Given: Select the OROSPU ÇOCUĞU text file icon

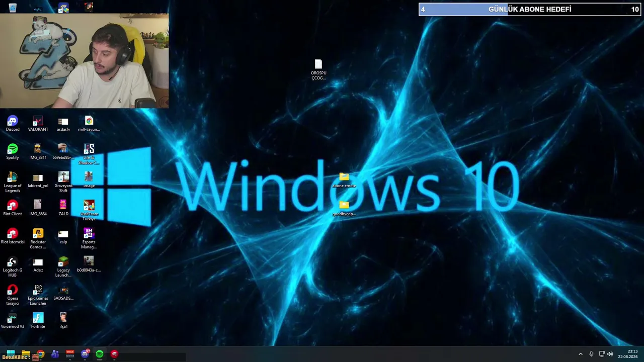Looking at the screenshot, I should coord(318,70).
